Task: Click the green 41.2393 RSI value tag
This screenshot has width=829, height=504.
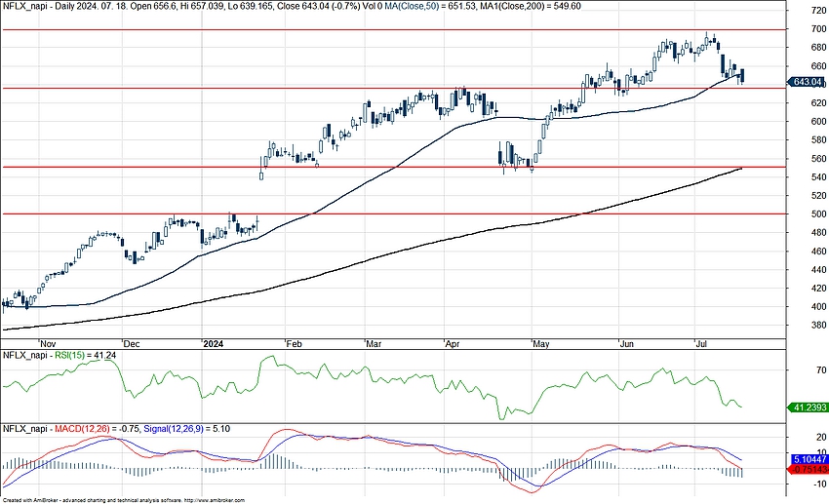Action: click(x=809, y=407)
